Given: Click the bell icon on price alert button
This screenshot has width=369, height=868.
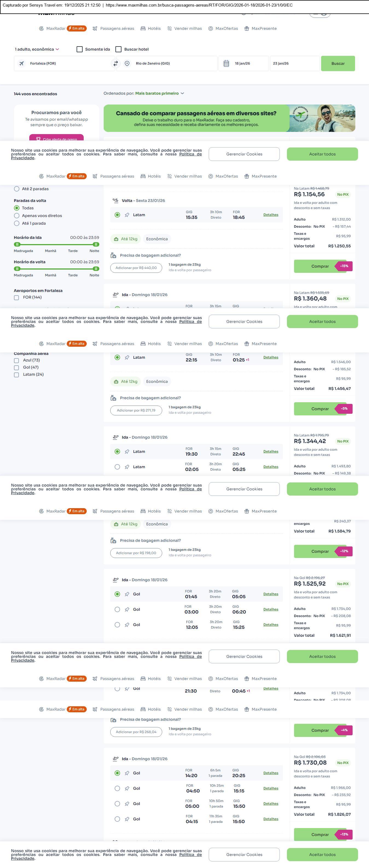Looking at the screenshot, I should click(x=38, y=139).
